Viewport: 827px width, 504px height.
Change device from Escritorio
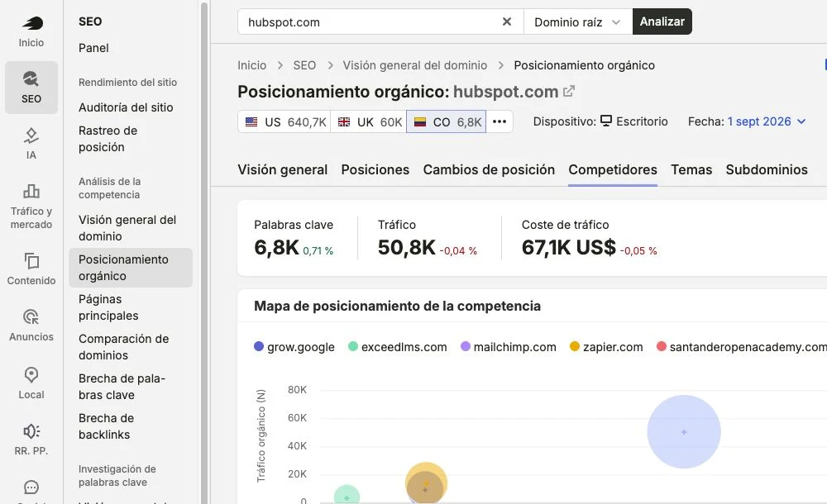tap(634, 121)
